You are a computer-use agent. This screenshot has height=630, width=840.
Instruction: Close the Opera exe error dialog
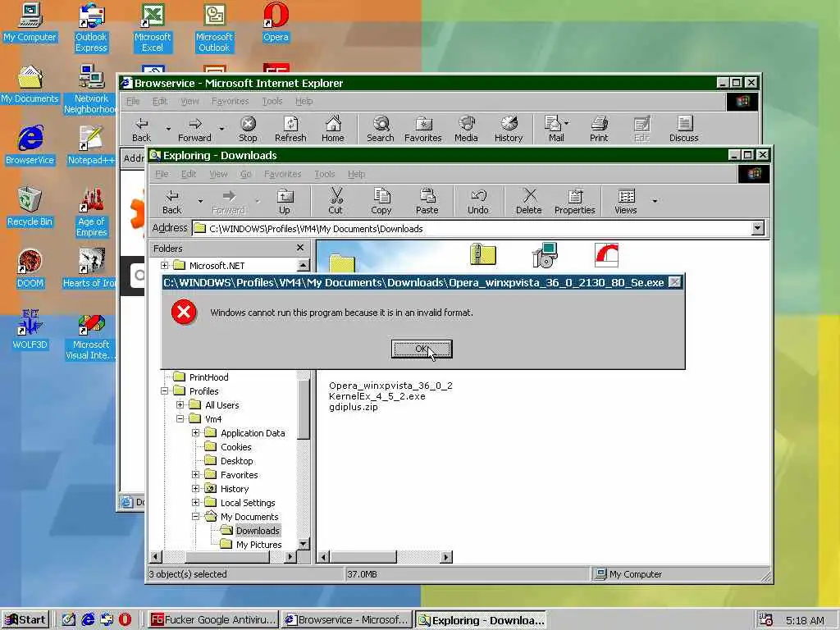pos(675,282)
